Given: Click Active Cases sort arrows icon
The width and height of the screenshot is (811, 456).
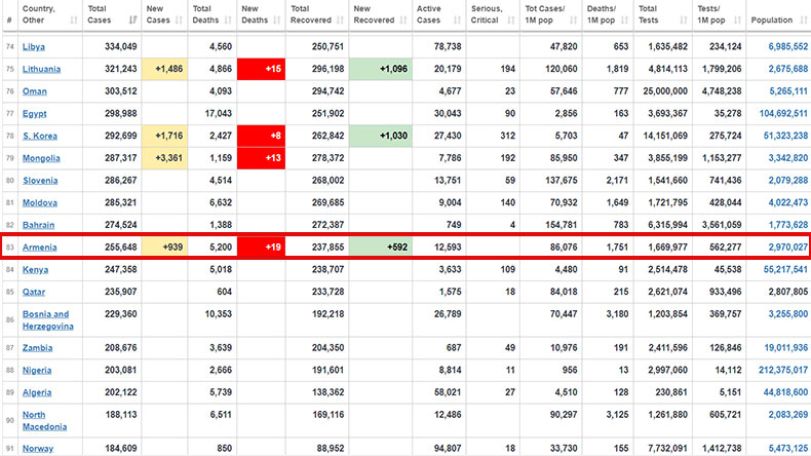Looking at the screenshot, I should [x=457, y=20].
